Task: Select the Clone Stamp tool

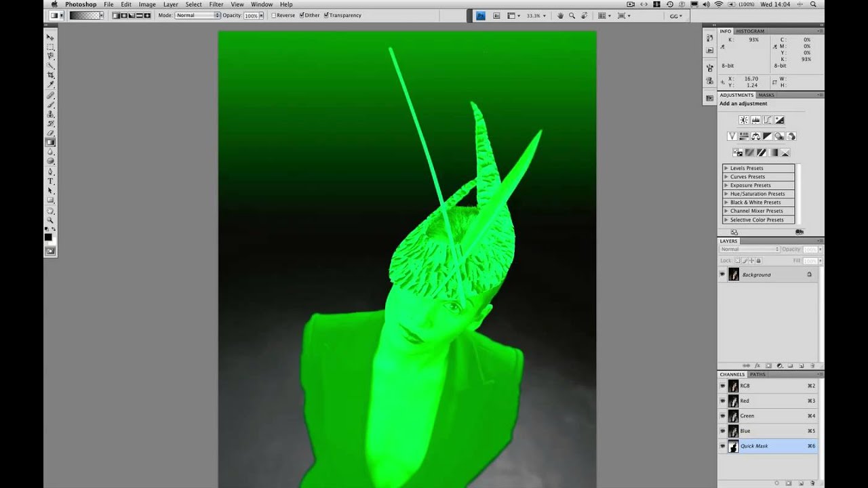Action: 50,113
